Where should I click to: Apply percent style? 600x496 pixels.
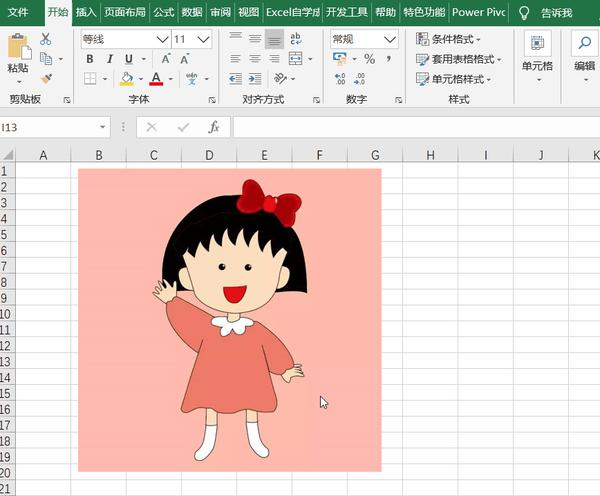pyautogui.click(x=369, y=59)
